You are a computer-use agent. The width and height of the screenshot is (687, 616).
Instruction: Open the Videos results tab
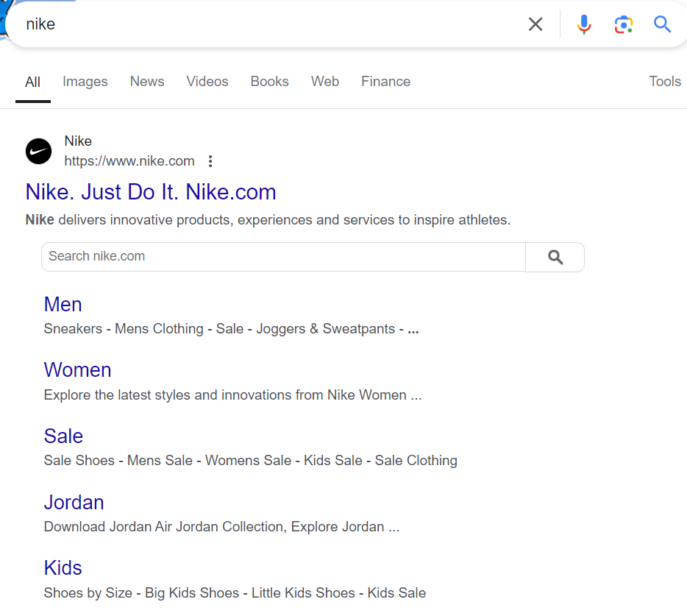click(x=207, y=82)
